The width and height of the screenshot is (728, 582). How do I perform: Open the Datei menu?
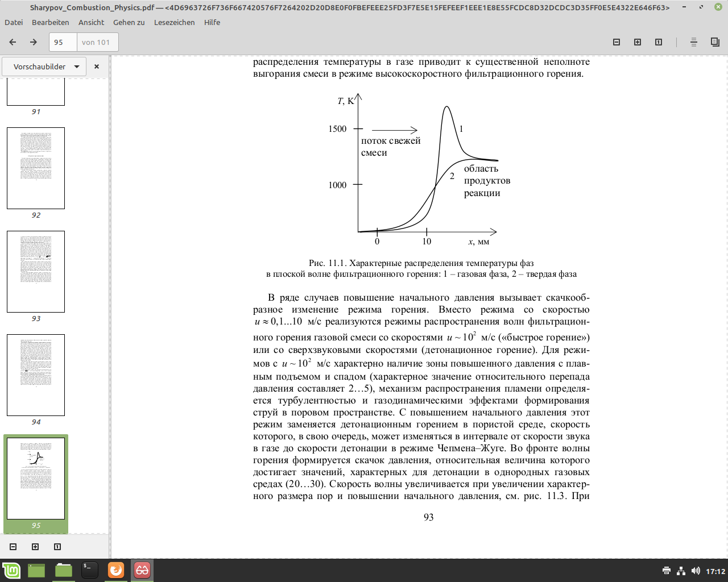14,22
